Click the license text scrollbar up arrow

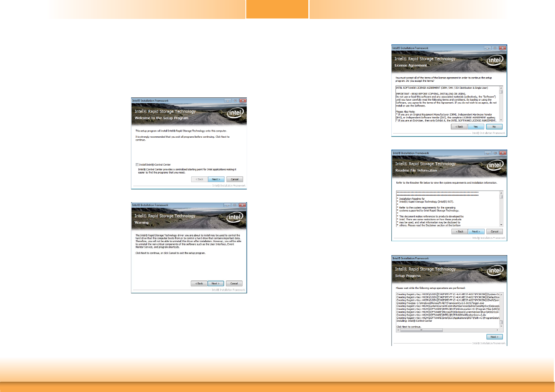coord(501,88)
